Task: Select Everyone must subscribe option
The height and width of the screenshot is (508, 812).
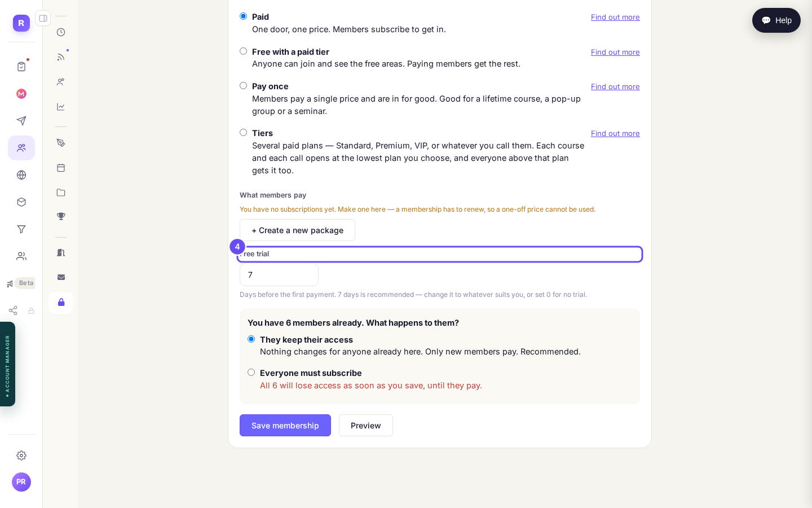Action: click(251, 373)
